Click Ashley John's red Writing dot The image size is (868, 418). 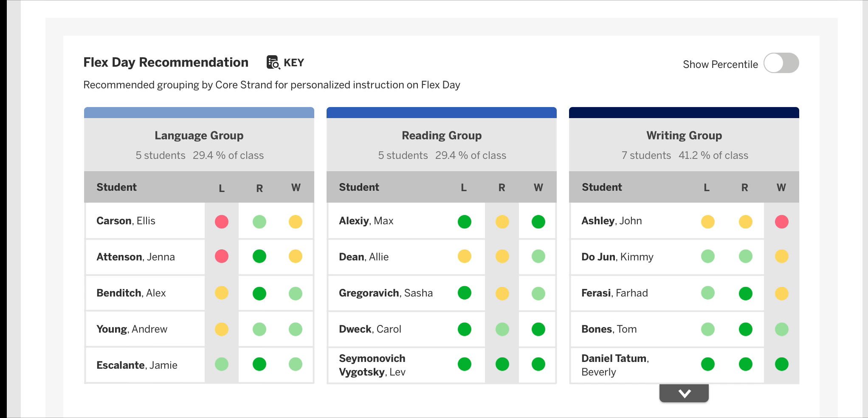781,221
